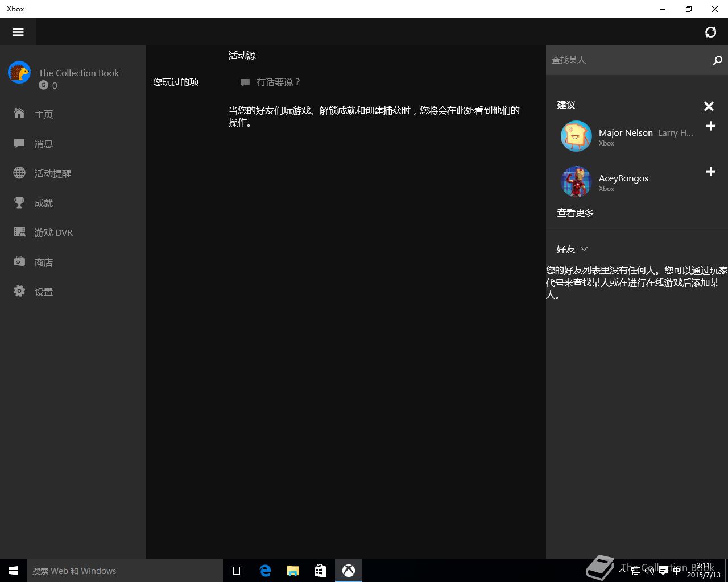728x582 pixels.
Task: Click the 活动源 activity feed heading
Action: tap(242, 55)
